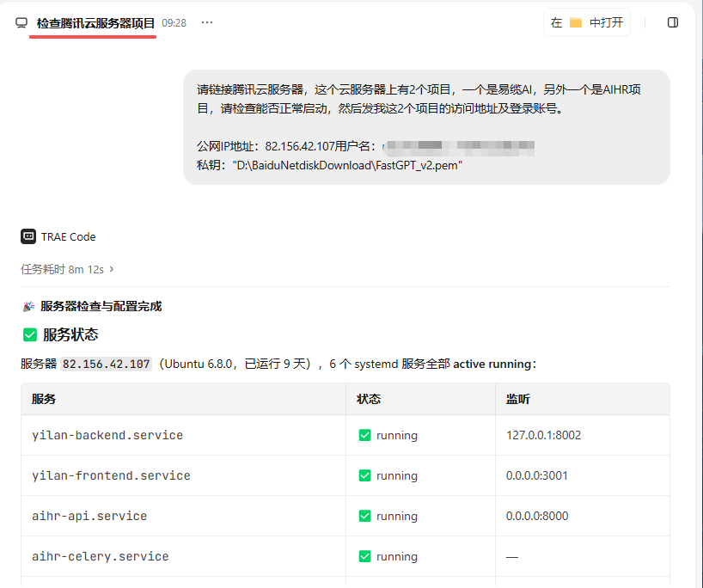Click the title 检查腾讯云服务器项目

95,23
